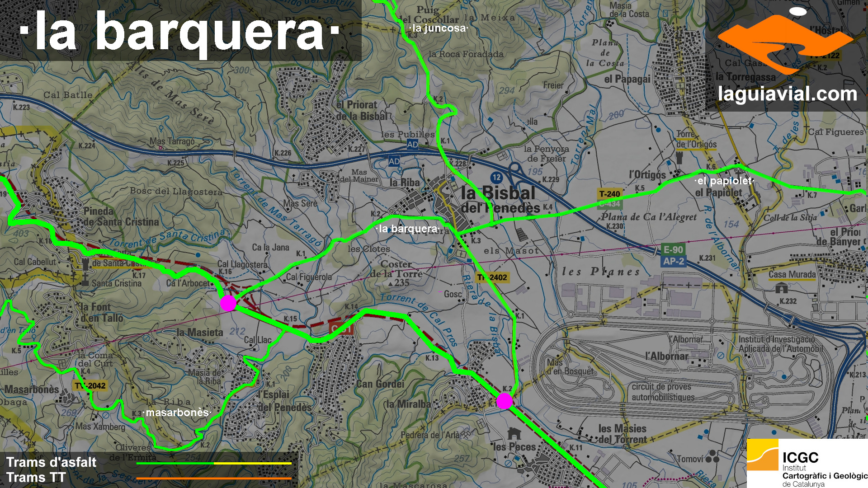The width and height of the screenshot is (868, 488).
Task: Click the 'el Papagai' place name
Action: point(627,79)
